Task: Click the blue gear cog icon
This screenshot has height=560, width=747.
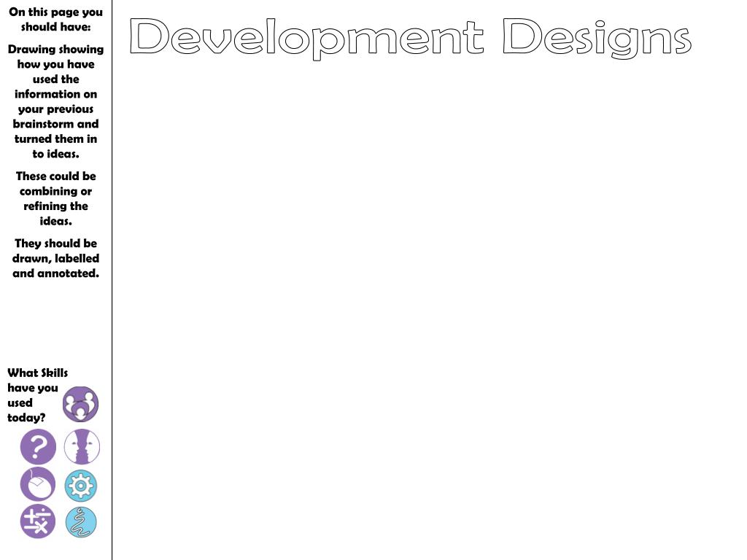Action: point(80,486)
